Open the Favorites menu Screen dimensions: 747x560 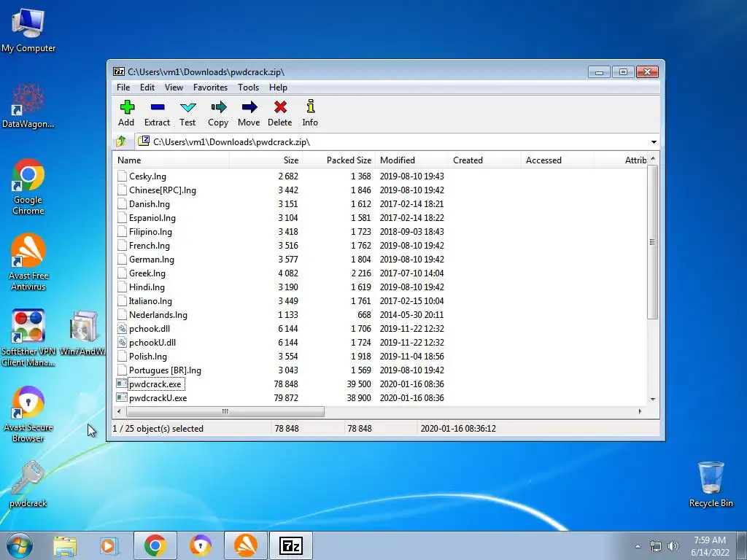point(210,87)
